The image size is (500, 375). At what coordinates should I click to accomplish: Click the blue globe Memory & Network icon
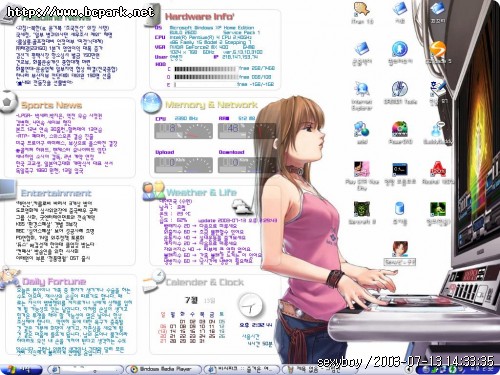pyautogui.click(x=151, y=102)
